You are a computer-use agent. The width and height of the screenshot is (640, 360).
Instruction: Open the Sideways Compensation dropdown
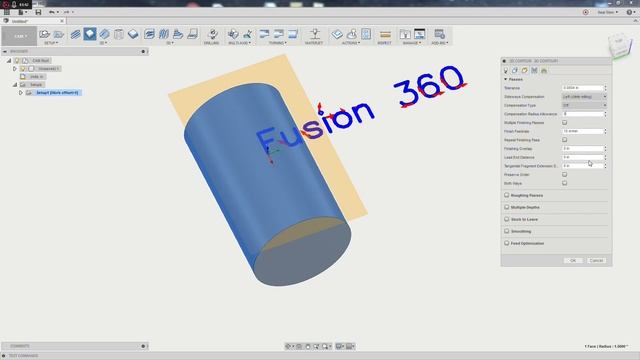pos(584,97)
